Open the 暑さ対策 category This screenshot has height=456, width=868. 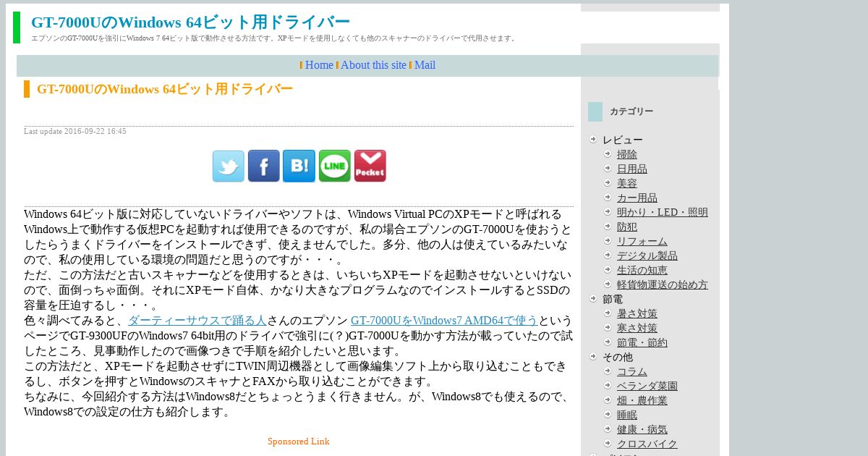[637, 313]
